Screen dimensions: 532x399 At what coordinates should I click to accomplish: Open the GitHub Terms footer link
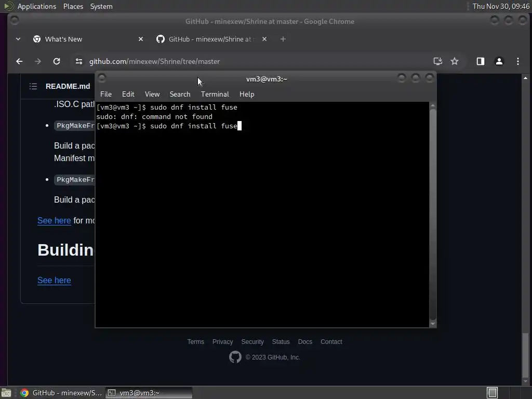[x=196, y=342]
